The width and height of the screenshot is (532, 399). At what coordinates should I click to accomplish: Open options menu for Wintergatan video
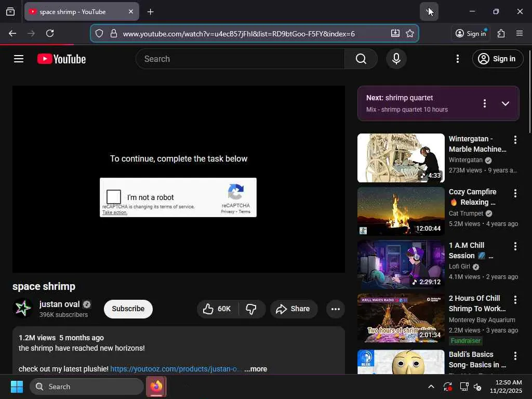tap(515, 140)
